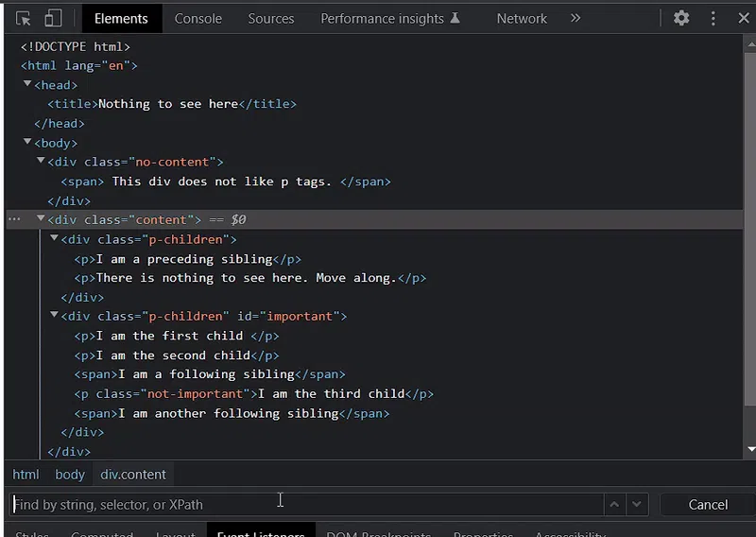
Task: Collapse the body element
Action: pyautogui.click(x=27, y=142)
